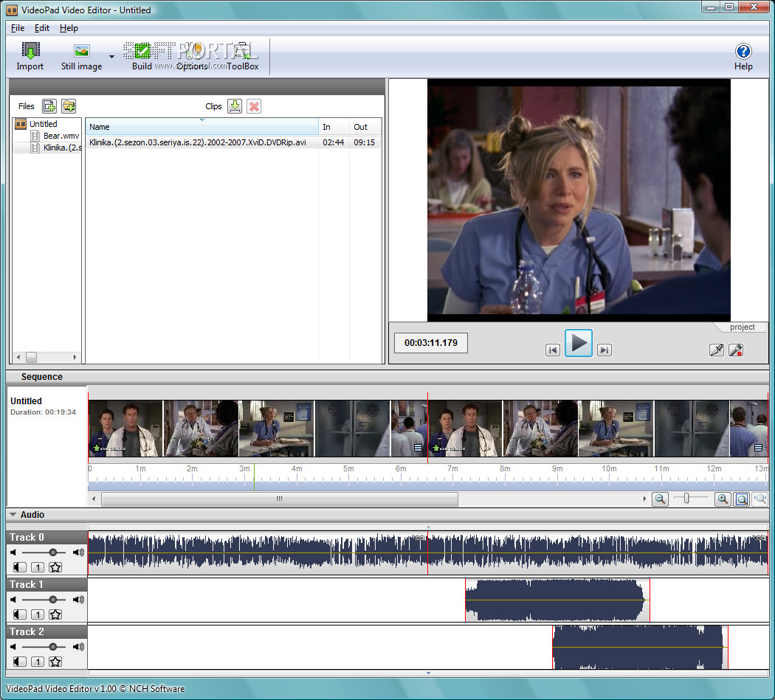Zoom in the timeline with the plus magnifier

click(x=723, y=499)
